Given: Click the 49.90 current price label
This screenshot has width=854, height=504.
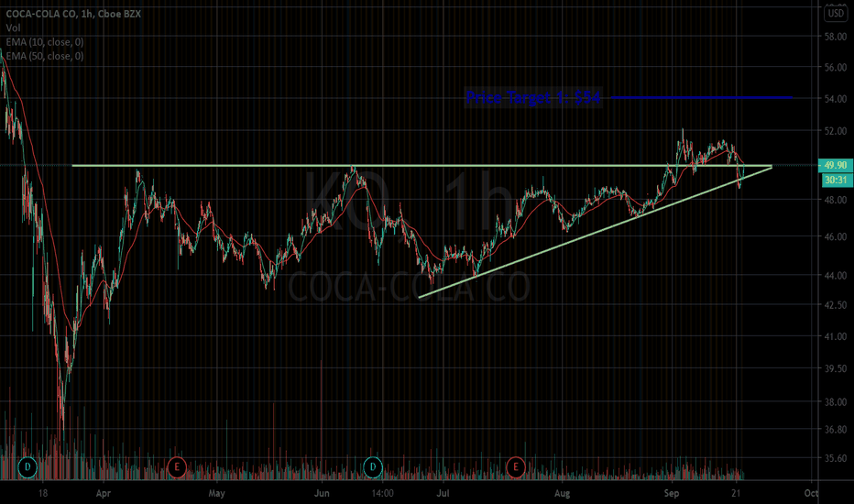Looking at the screenshot, I should 836,165.
